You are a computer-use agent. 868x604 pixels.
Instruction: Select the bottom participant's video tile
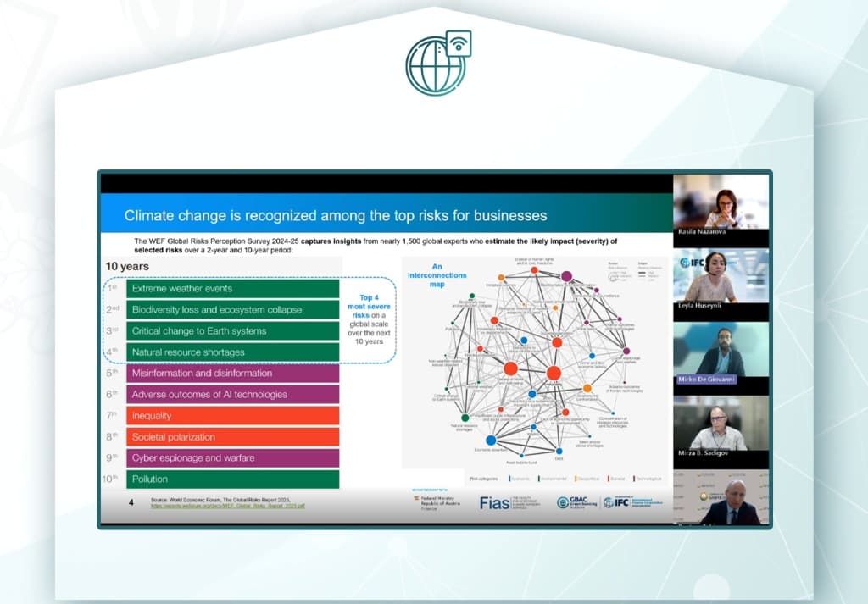coord(721,496)
